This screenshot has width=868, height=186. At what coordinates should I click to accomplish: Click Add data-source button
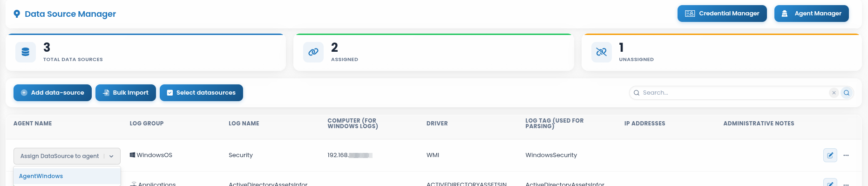pyautogui.click(x=53, y=93)
